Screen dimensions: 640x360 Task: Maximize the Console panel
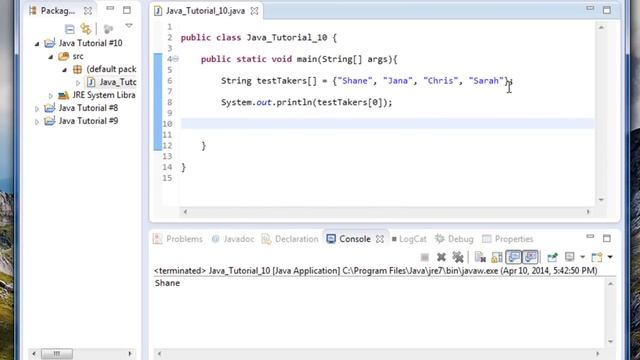tap(607, 238)
